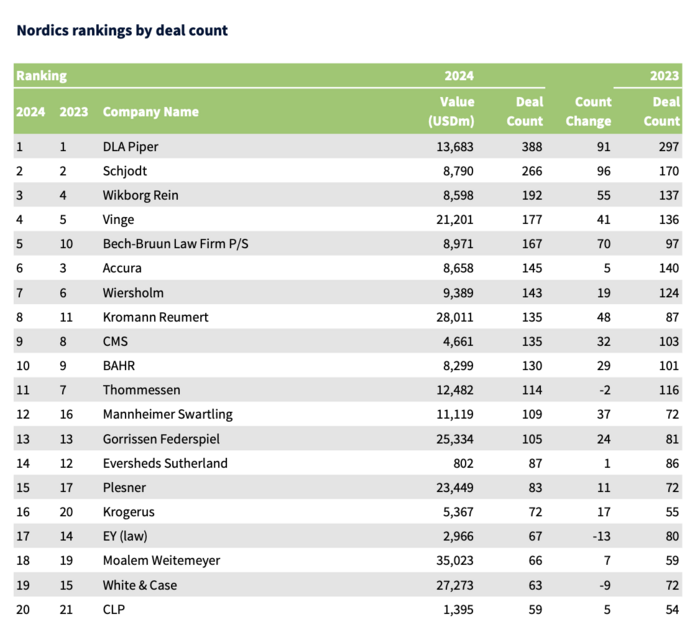
Task: Click the value 9,389 for Wiersholm
Action: pos(458,293)
